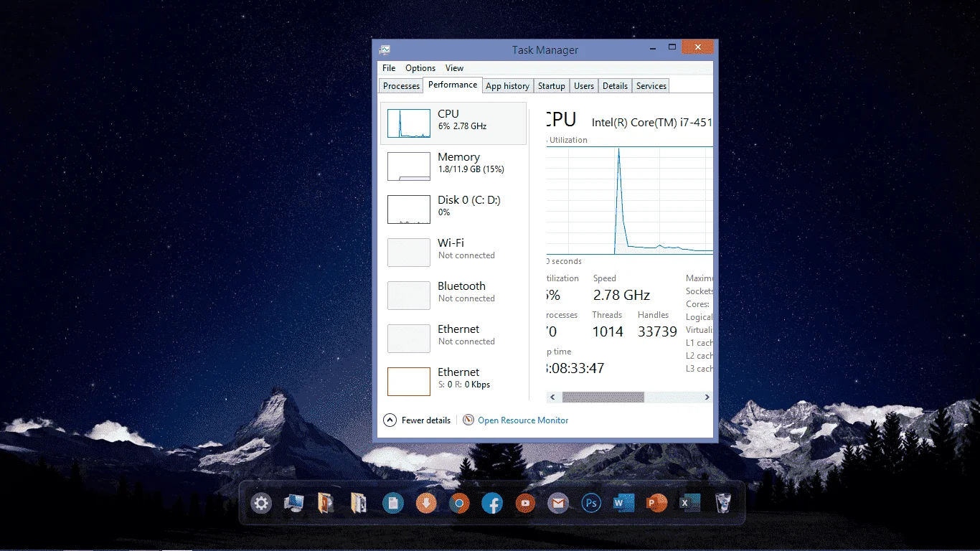
Task: Select the Bluetooth entry
Action: tap(453, 296)
